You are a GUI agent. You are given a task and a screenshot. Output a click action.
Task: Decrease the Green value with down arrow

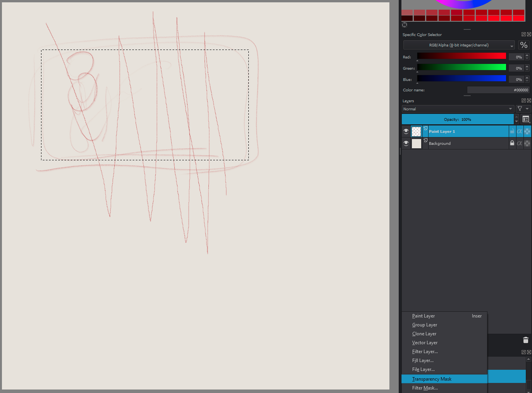pos(527,70)
